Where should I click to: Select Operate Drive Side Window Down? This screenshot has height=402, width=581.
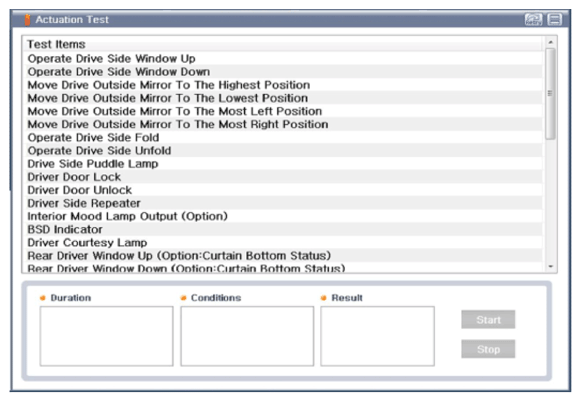tap(284, 72)
